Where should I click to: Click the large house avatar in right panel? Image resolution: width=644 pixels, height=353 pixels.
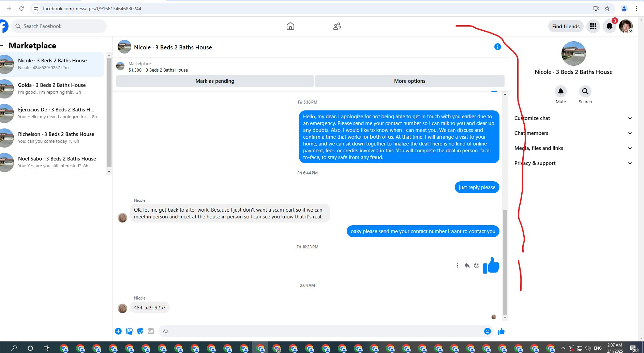click(573, 53)
